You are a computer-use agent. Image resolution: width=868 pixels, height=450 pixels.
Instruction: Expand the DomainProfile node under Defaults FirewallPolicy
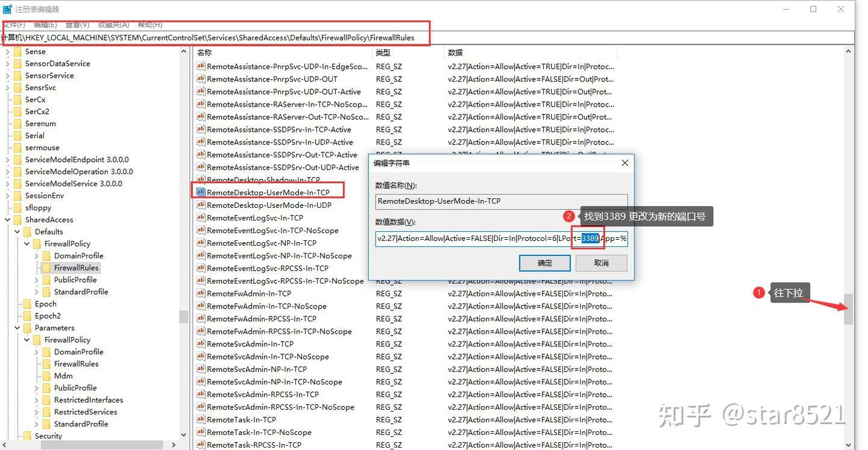tap(37, 256)
